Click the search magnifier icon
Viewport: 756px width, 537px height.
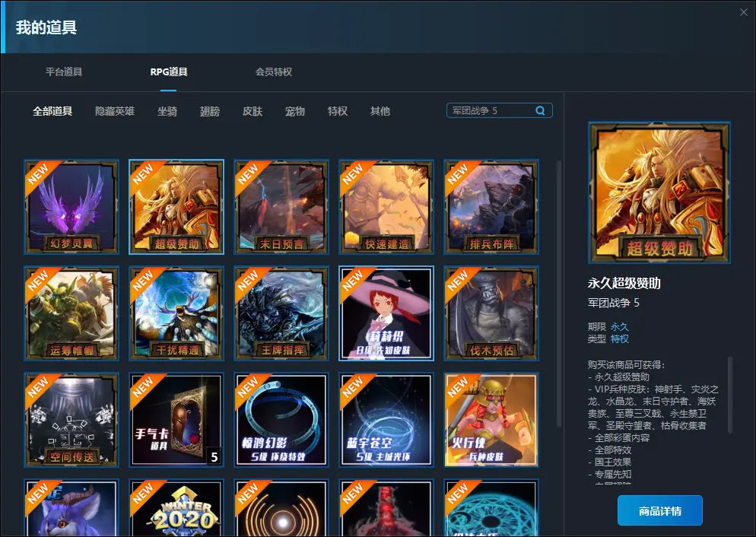(540, 110)
